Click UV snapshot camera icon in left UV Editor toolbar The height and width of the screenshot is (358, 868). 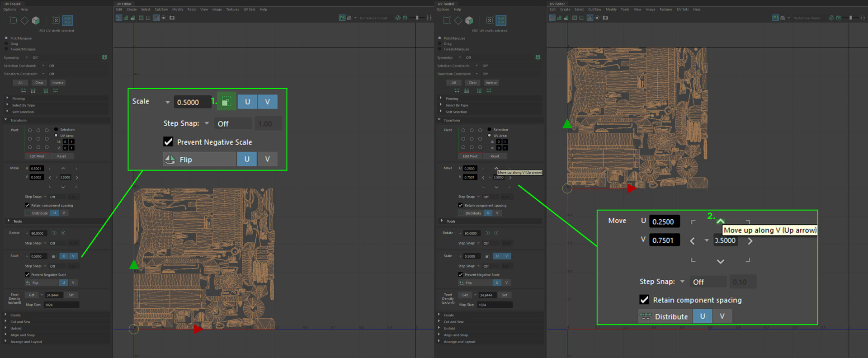click(172, 18)
